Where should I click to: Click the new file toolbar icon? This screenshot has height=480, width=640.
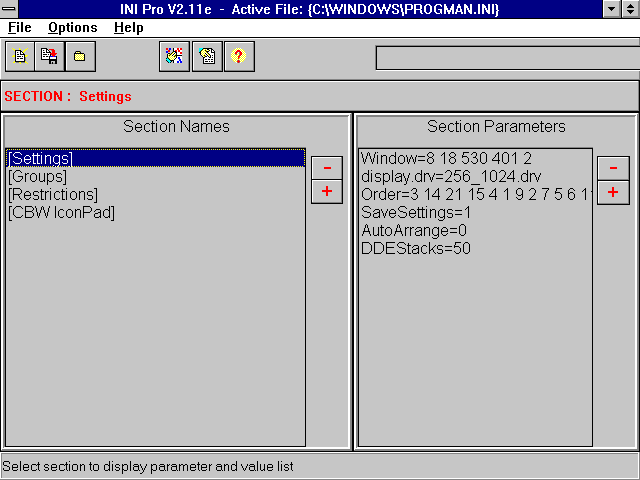20,57
